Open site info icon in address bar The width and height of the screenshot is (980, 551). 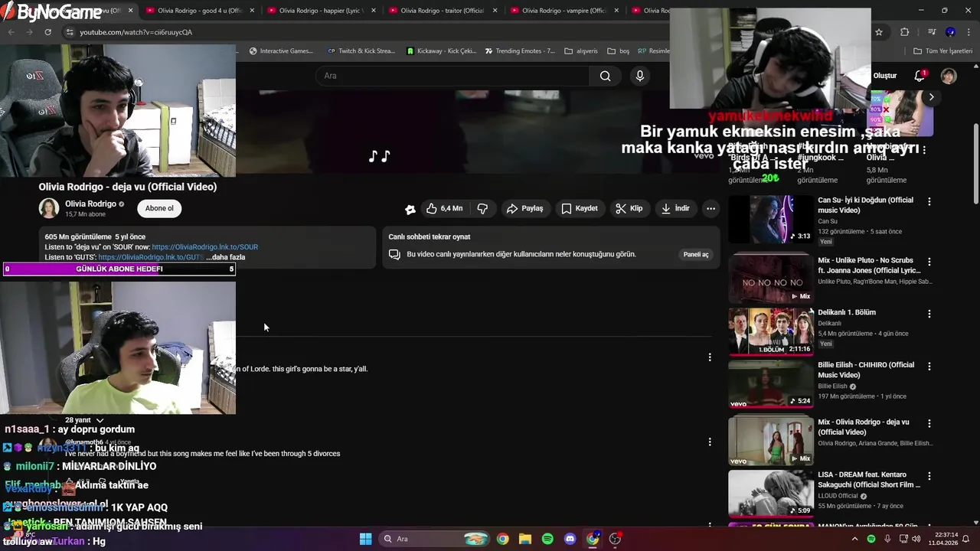pyautogui.click(x=70, y=32)
